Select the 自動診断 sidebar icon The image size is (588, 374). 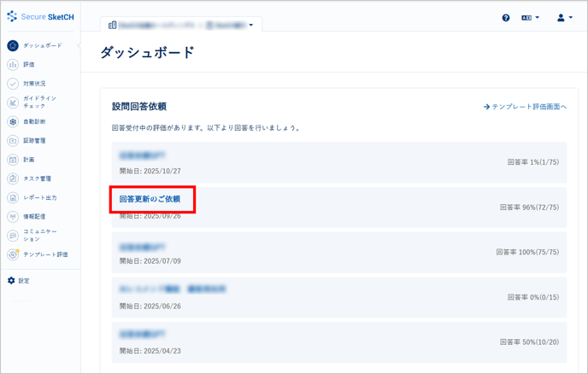click(x=13, y=122)
